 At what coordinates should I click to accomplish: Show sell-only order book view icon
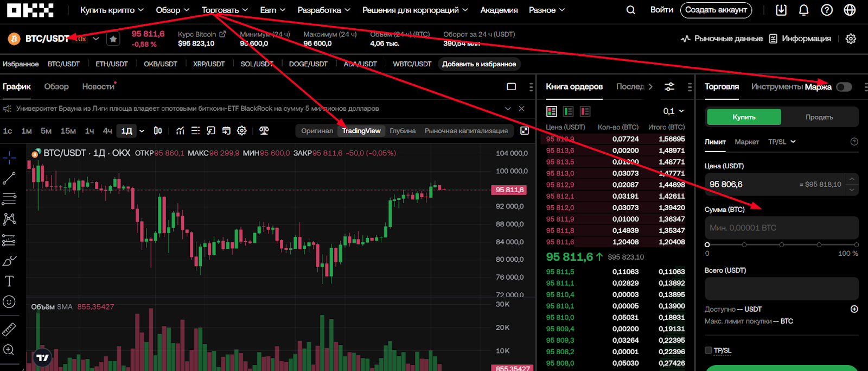[x=585, y=111]
